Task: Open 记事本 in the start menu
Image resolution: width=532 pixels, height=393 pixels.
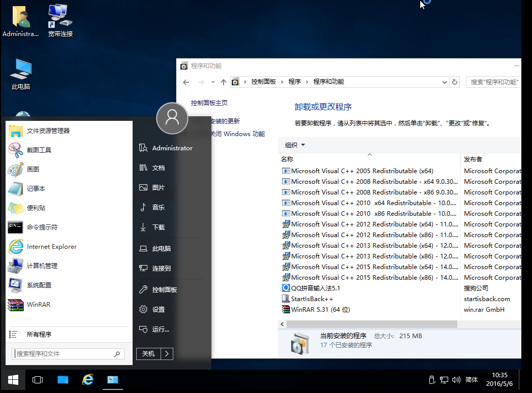Action: coord(69,188)
